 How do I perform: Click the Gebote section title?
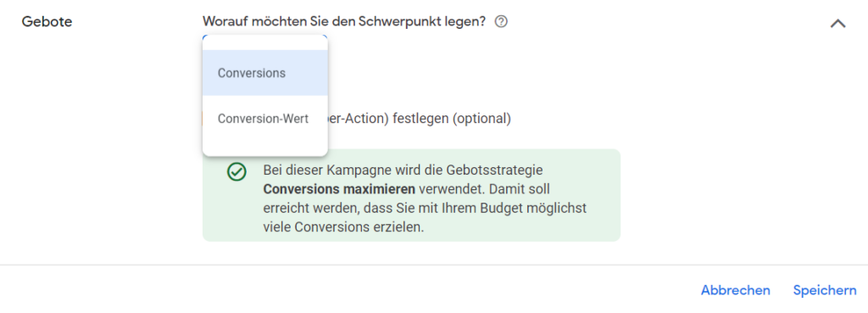47,22
